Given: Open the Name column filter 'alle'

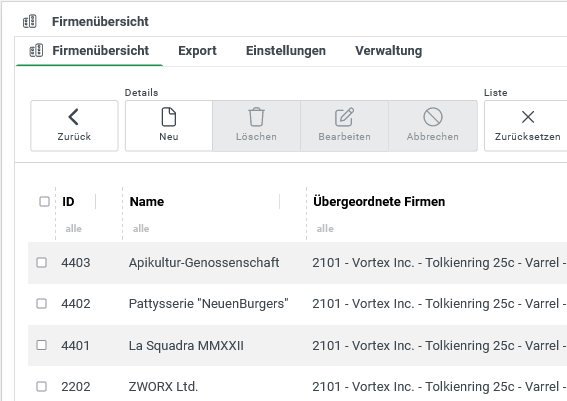Looking at the screenshot, I should pyautogui.click(x=141, y=229).
